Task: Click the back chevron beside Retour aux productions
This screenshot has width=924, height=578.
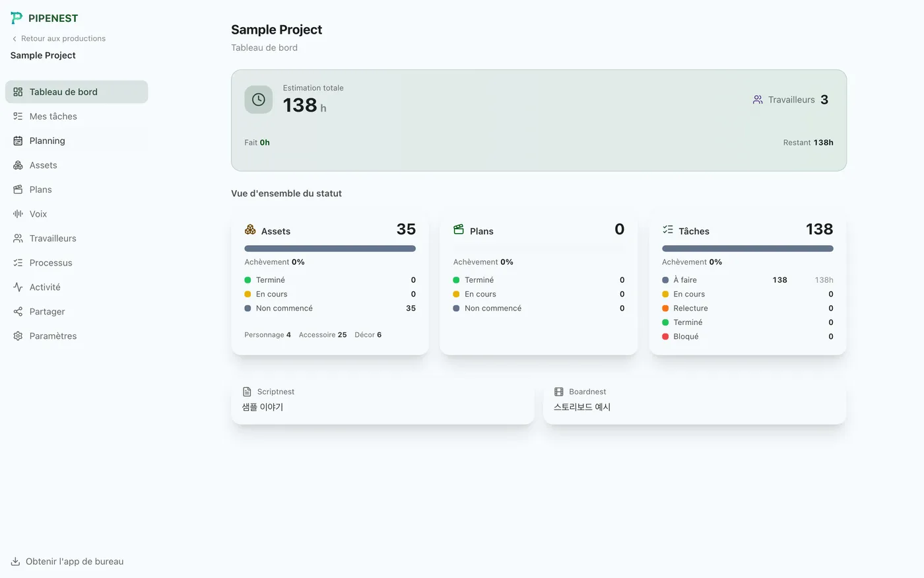Action: (x=15, y=39)
